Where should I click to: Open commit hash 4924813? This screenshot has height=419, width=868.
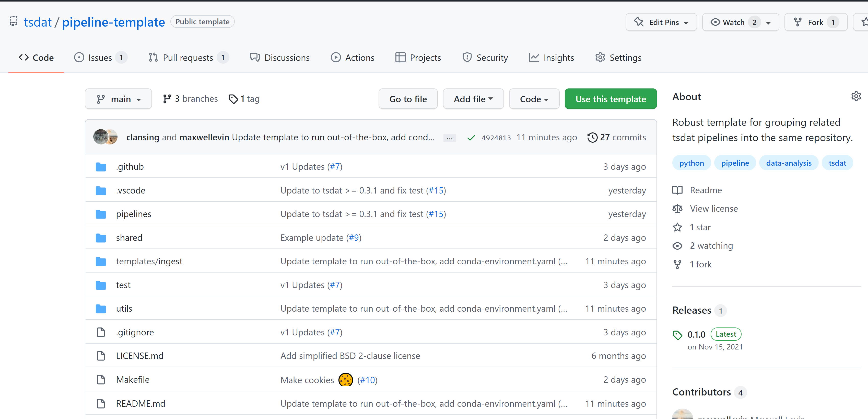click(x=496, y=138)
